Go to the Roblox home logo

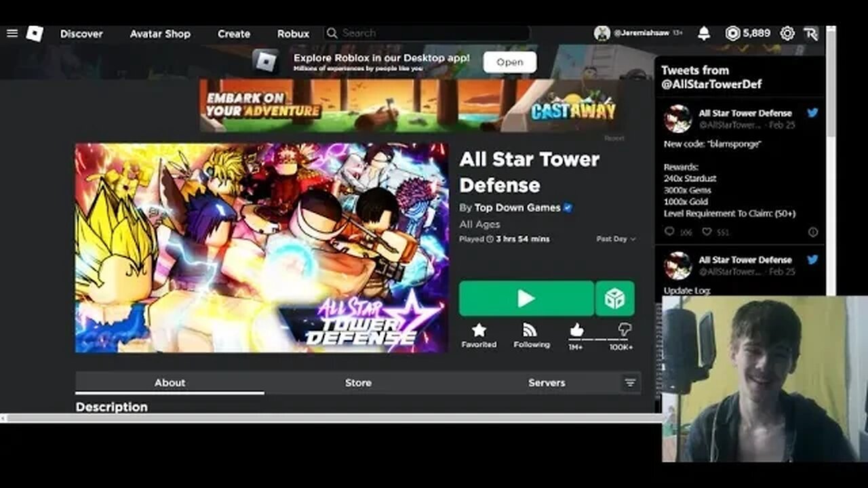[x=35, y=33]
